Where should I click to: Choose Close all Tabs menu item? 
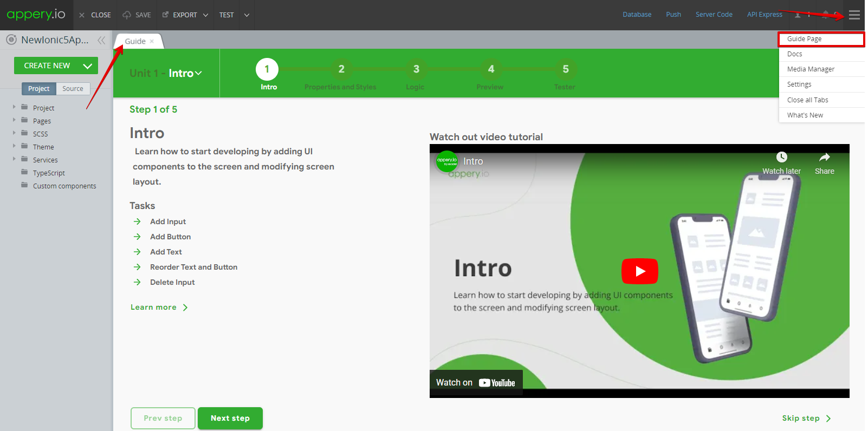pos(821,100)
